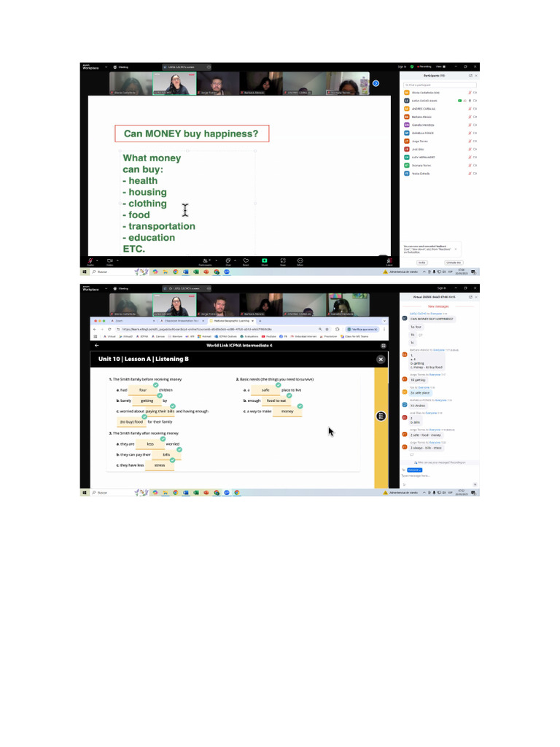Open the ICPNA Outlook bookmark
This screenshot has height=747, width=560.
click(226, 336)
